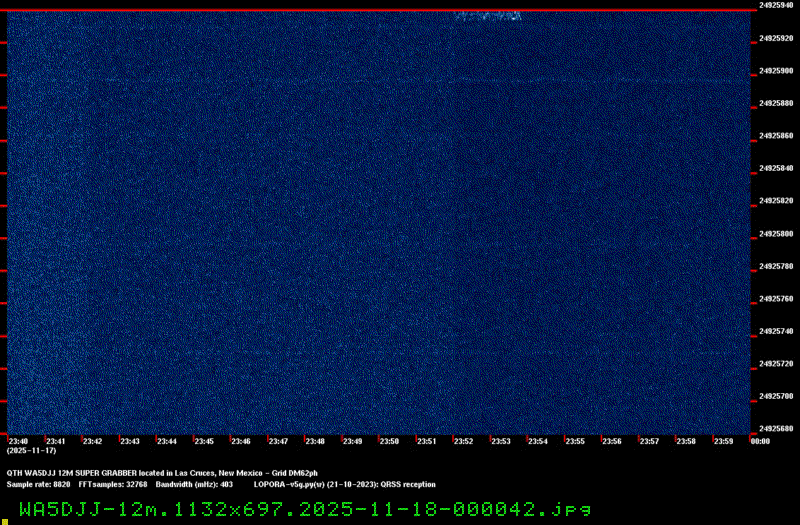This screenshot has width=800, height=525.
Task: Click the 24925840 frequency label
Action: (776, 168)
